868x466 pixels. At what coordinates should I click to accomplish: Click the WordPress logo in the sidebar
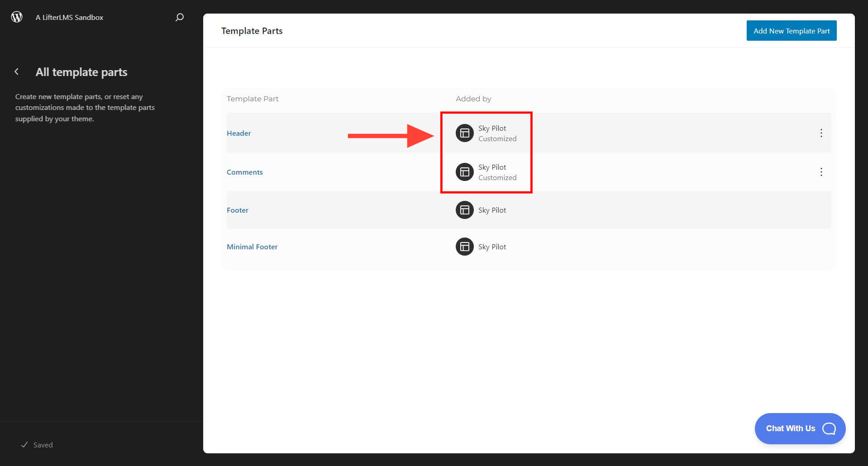pyautogui.click(x=17, y=17)
